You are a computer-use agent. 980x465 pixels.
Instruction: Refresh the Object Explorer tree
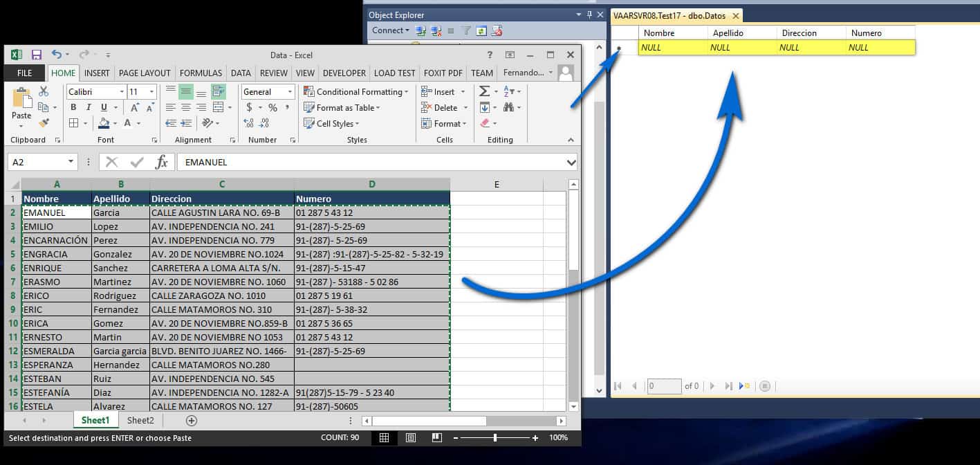pos(481,30)
